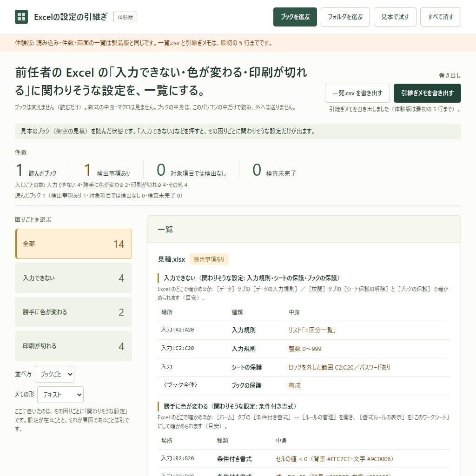Click ロックを外した範囲 C2:C20 value

(x=339, y=367)
